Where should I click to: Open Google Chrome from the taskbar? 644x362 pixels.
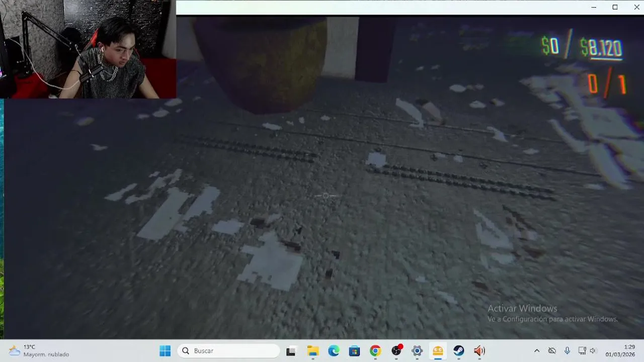pos(375,351)
